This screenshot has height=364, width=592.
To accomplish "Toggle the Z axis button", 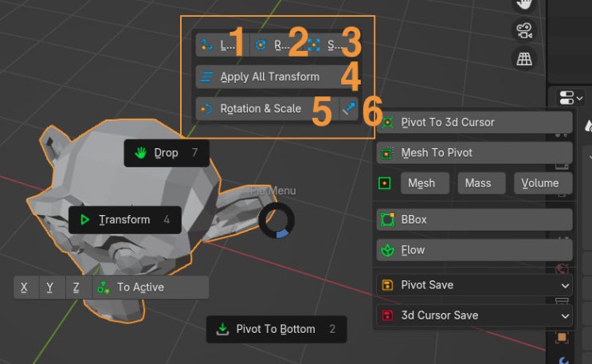I will [x=76, y=288].
